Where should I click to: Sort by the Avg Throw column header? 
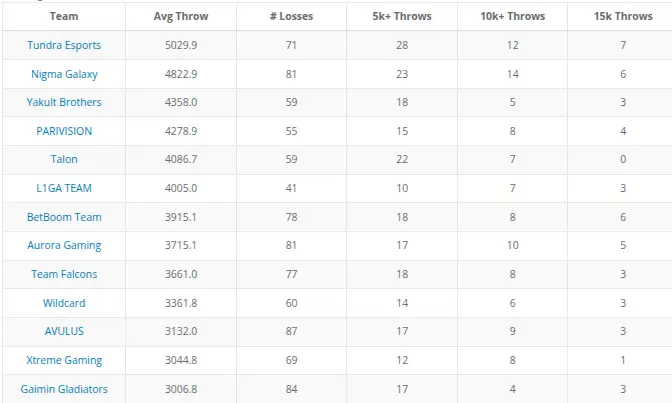pos(181,16)
